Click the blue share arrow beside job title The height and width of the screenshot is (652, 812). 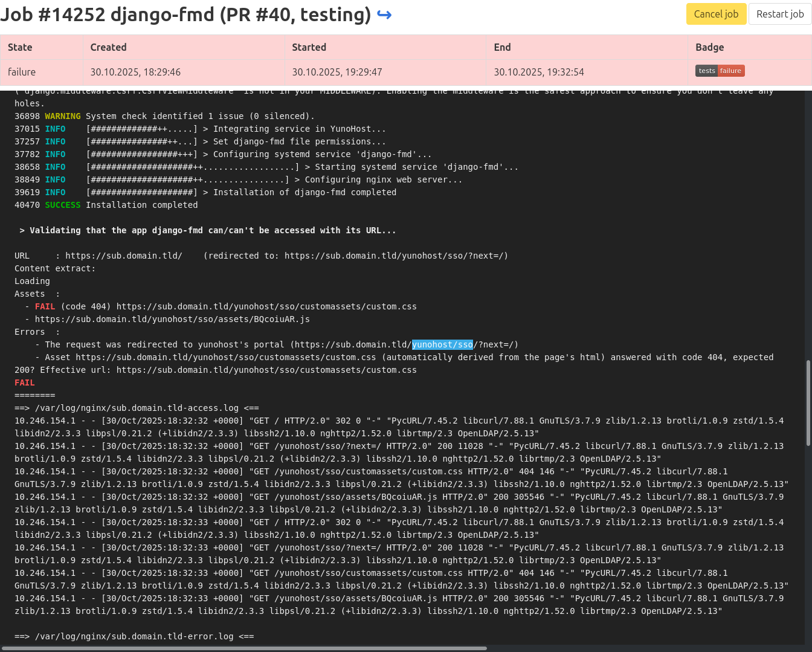pos(384,15)
